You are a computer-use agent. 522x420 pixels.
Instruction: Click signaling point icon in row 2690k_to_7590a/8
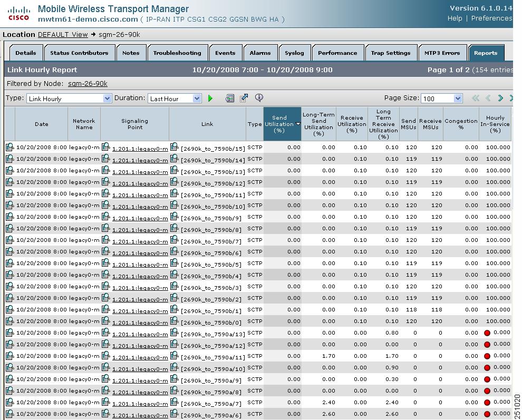[x=106, y=390]
